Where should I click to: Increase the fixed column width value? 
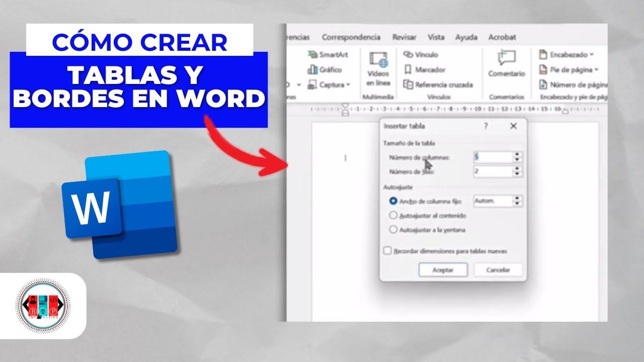click(518, 198)
